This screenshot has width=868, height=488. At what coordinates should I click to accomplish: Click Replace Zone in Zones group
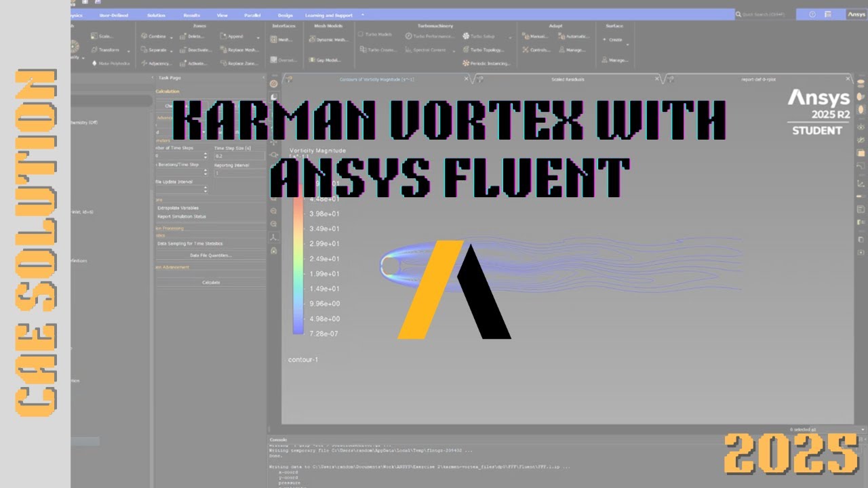point(239,63)
